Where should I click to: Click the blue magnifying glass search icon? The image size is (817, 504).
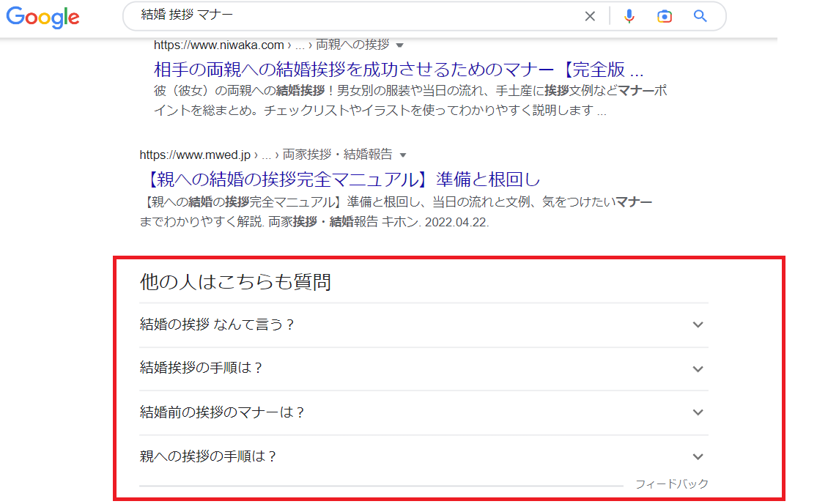(x=700, y=16)
